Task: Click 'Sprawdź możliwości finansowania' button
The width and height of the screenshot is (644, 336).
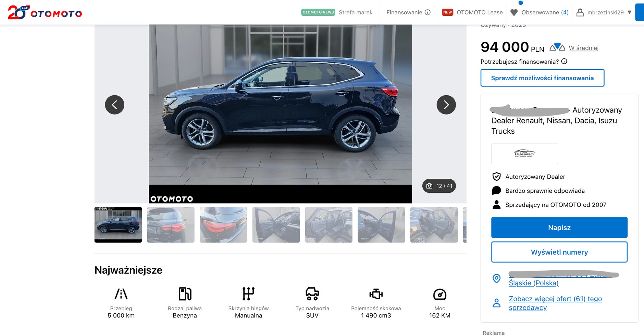Action: pyautogui.click(x=542, y=78)
